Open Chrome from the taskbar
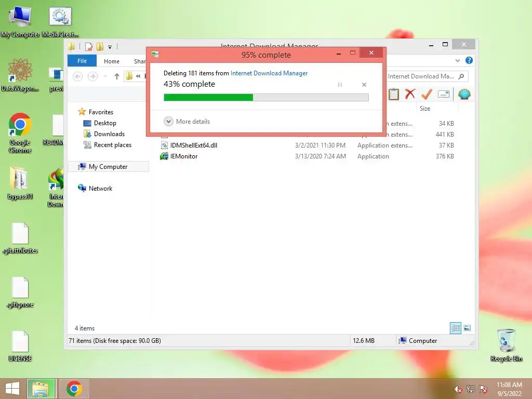Screen dimensions: 532x399 (74, 389)
